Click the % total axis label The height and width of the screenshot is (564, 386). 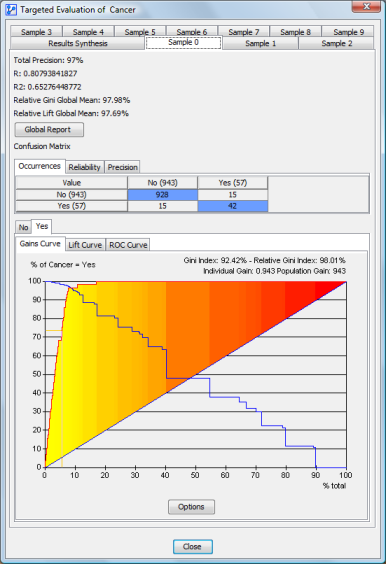334,486
